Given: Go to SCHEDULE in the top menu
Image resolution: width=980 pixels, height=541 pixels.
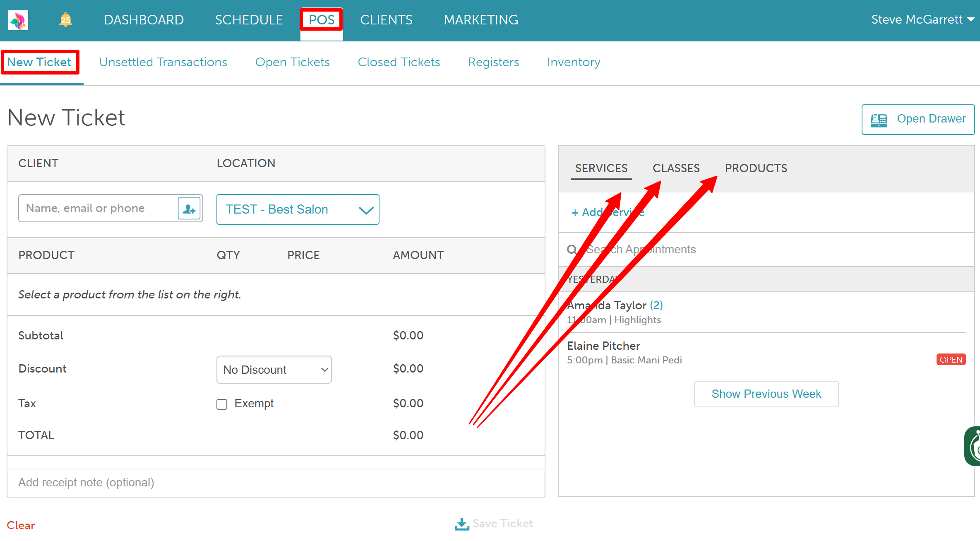Looking at the screenshot, I should point(249,20).
